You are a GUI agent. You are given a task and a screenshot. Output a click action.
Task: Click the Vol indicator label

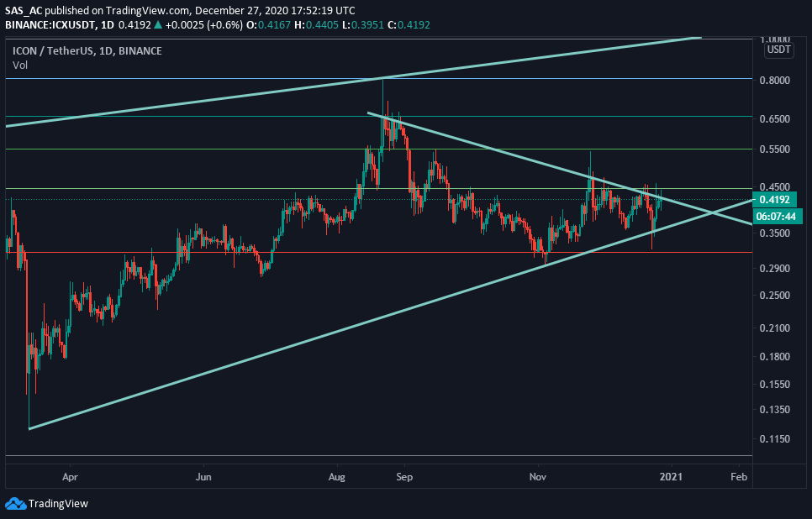pyautogui.click(x=20, y=66)
